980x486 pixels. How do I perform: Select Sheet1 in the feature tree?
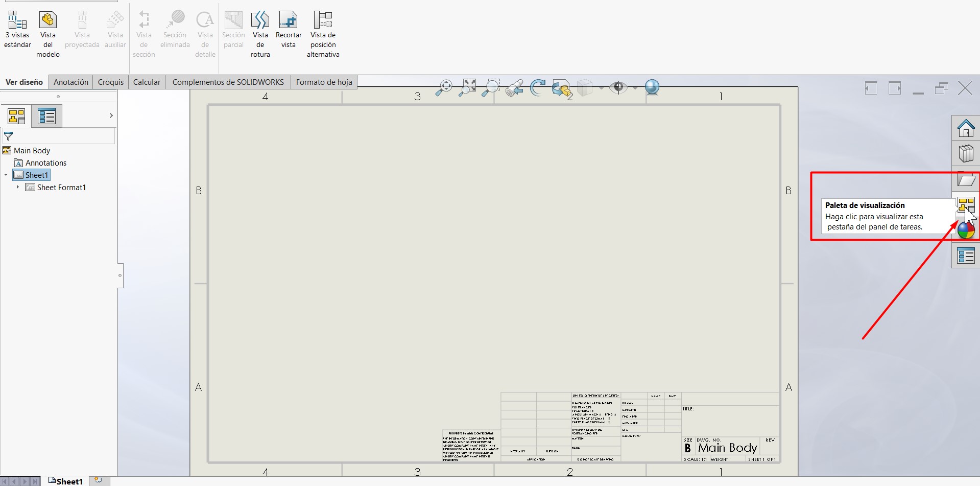click(x=32, y=175)
